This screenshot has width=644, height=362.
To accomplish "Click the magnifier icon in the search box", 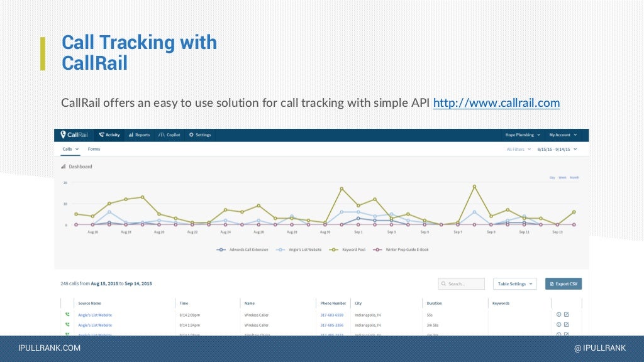I will pos(443,283).
